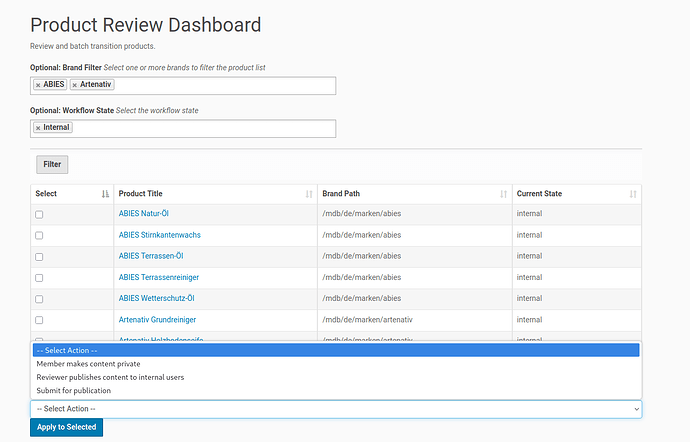The image size is (690, 442).
Task: Open ABIES Terrassen-Öl product link
Action: coord(151,256)
